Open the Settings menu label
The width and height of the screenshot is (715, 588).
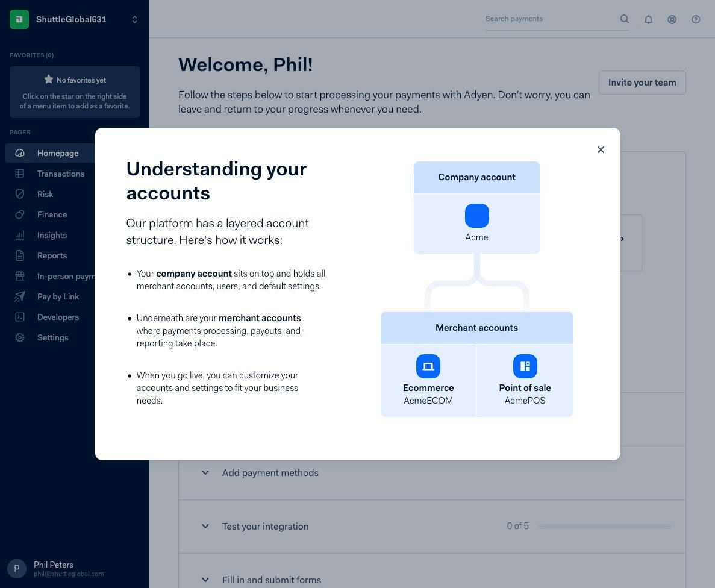[x=53, y=337]
